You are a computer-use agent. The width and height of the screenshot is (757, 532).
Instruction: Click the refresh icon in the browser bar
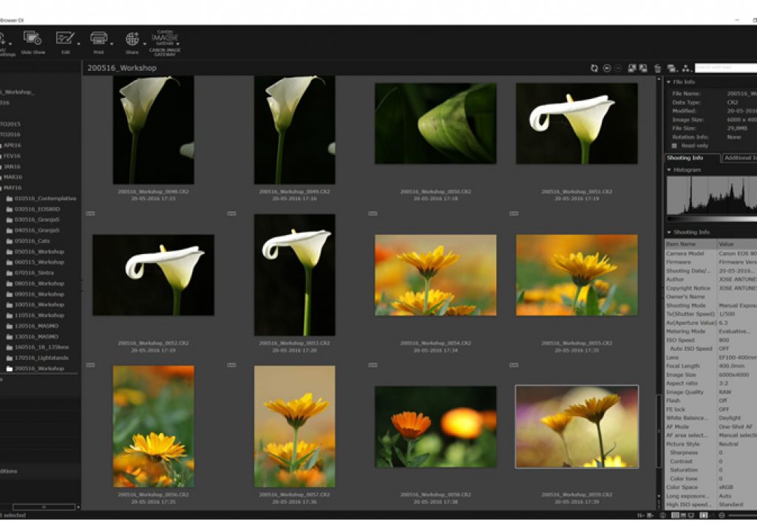click(x=594, y=69)
